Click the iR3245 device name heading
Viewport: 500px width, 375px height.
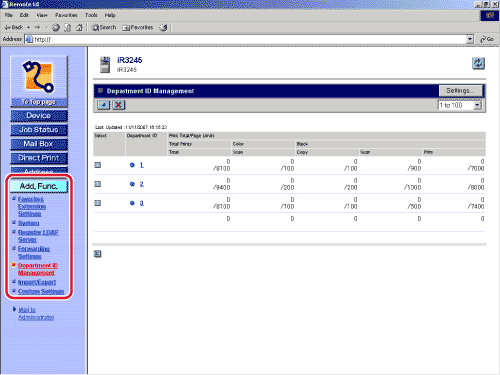[129, 60]
